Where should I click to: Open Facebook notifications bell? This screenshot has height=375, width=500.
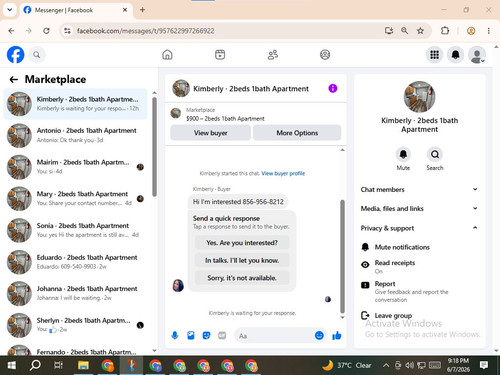[x=456, y=55]
